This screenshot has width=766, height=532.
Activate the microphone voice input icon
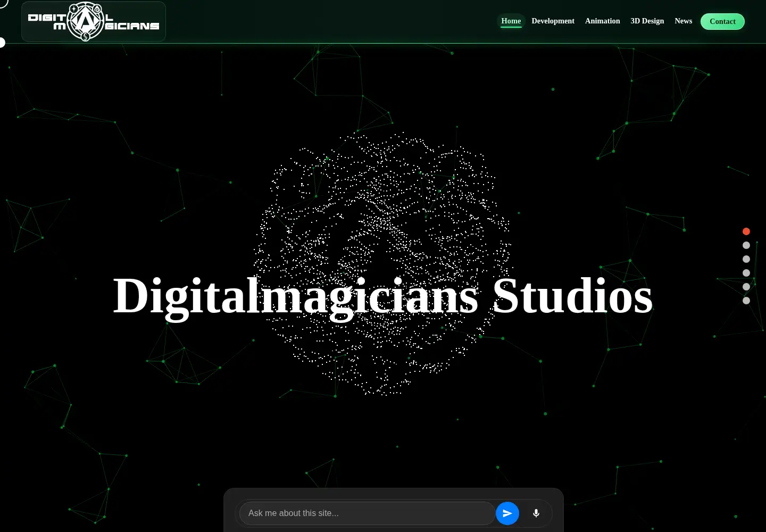point(536,513)
